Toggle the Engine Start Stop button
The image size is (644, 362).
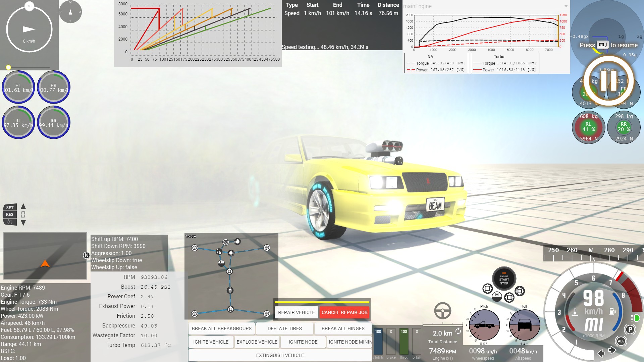(x=504, y=279)
